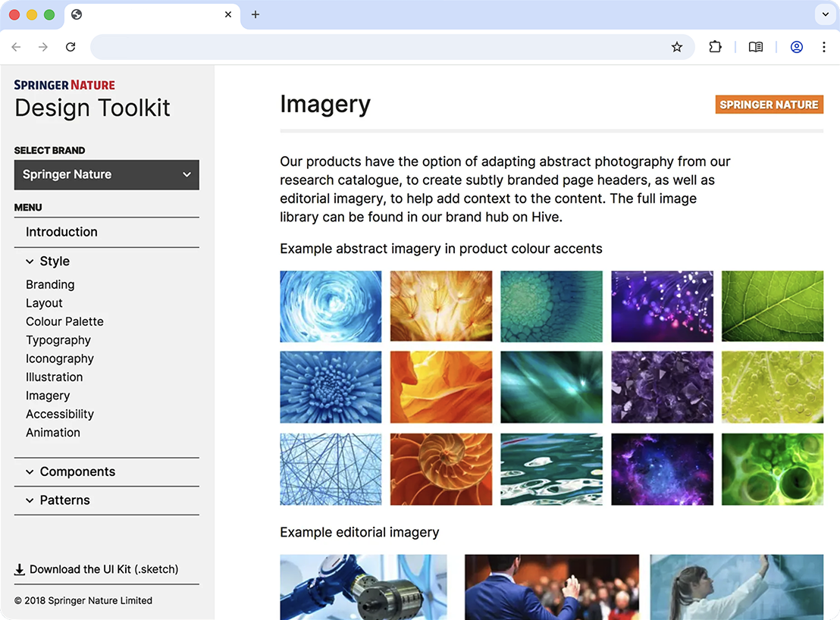The height and width of the screenshot is (620, 840).
Task: Open the browser three-dot menu
Action: point(823,47)
